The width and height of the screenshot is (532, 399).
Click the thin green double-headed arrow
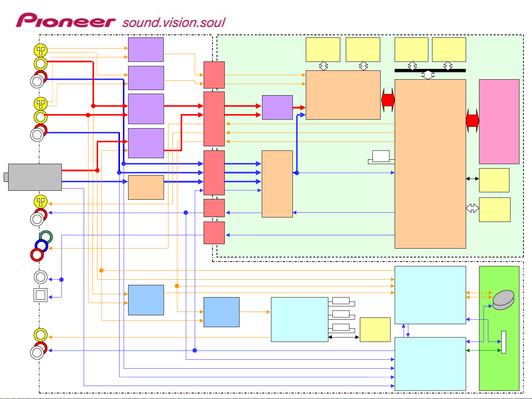pos(484,350)
